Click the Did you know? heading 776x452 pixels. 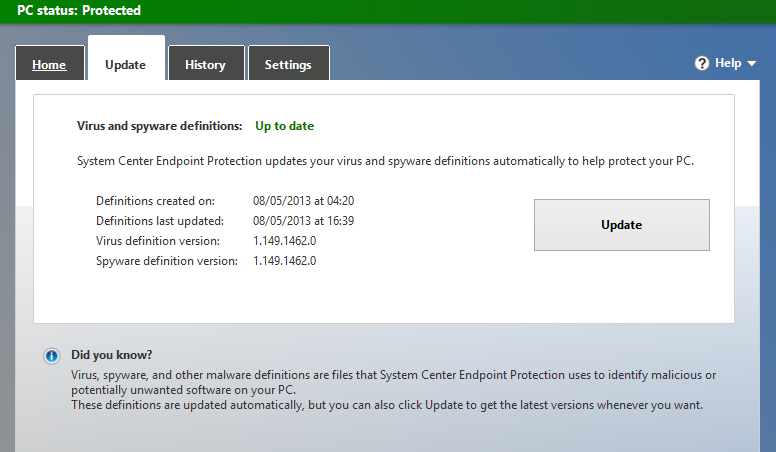[111, 354]
